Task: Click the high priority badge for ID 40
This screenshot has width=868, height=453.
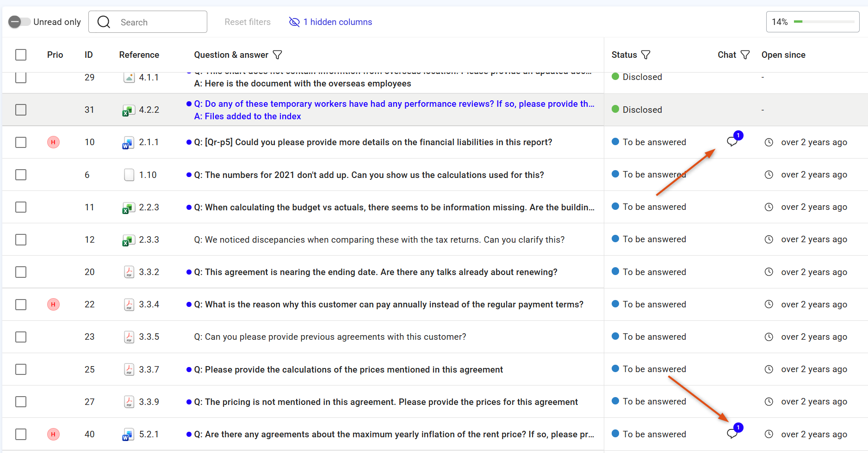Action: click(x=53, y=434)
